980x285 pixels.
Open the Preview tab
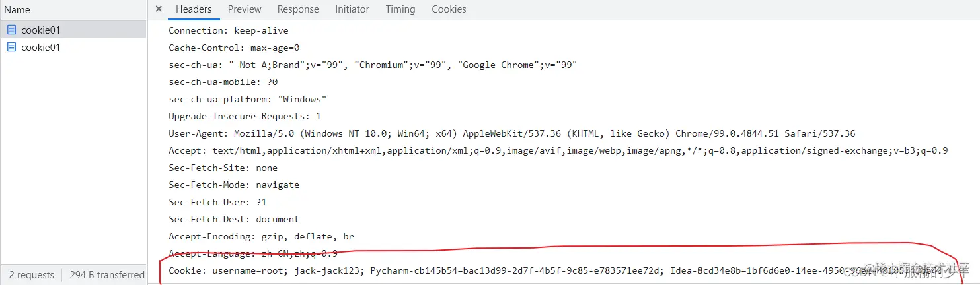(245, 9)
